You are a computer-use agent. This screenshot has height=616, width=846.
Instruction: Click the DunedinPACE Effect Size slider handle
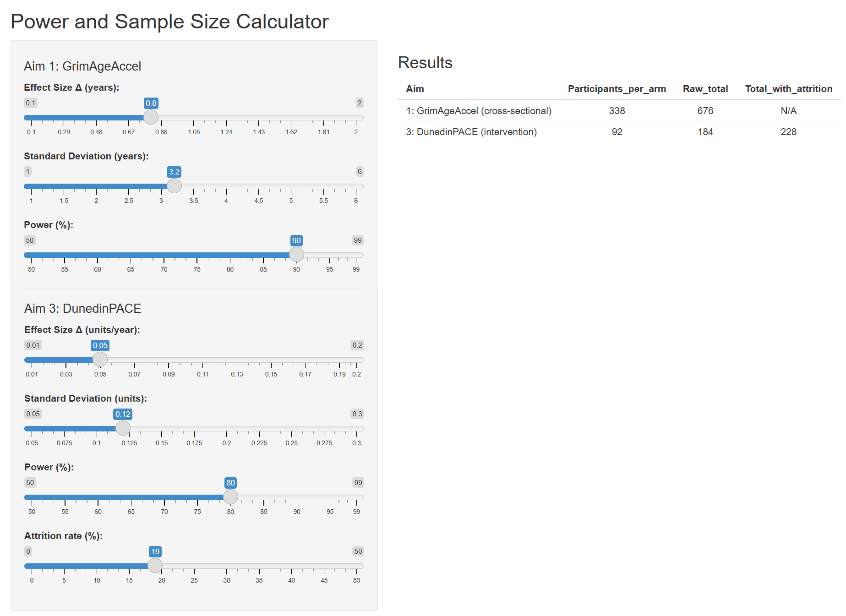click(100, 360)
